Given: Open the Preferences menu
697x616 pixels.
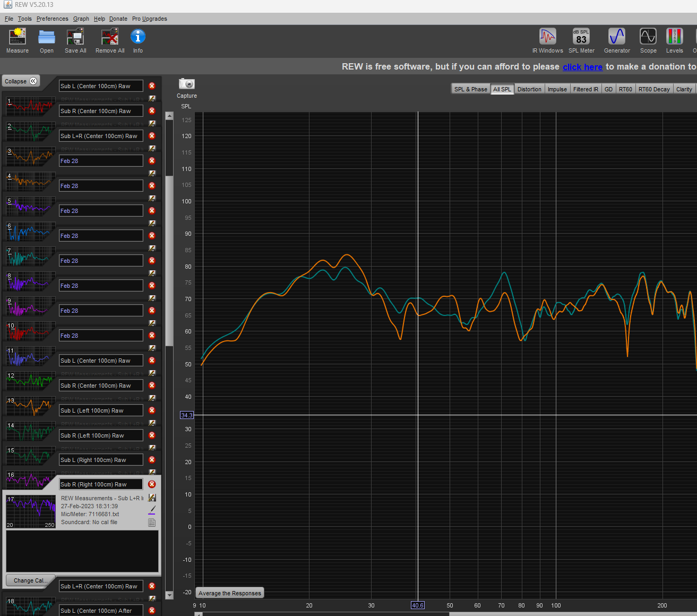Looking at the screenshot, I should [52, 19].
